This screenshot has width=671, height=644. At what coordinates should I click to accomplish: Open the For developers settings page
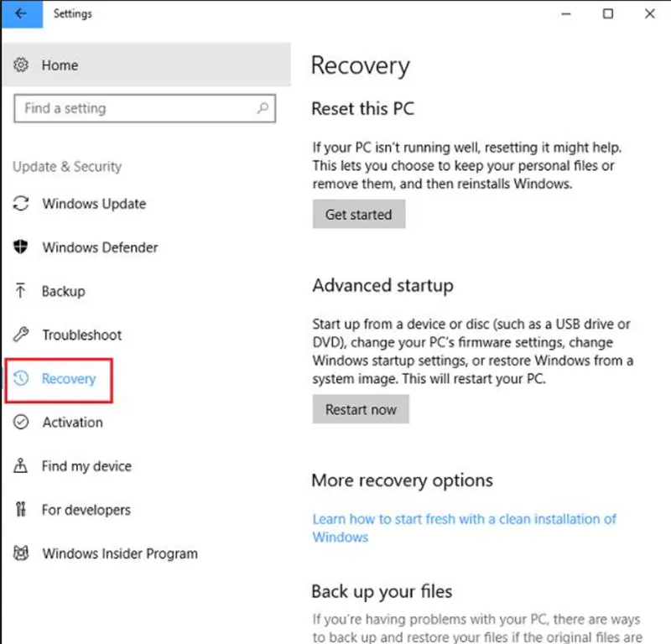86,510
